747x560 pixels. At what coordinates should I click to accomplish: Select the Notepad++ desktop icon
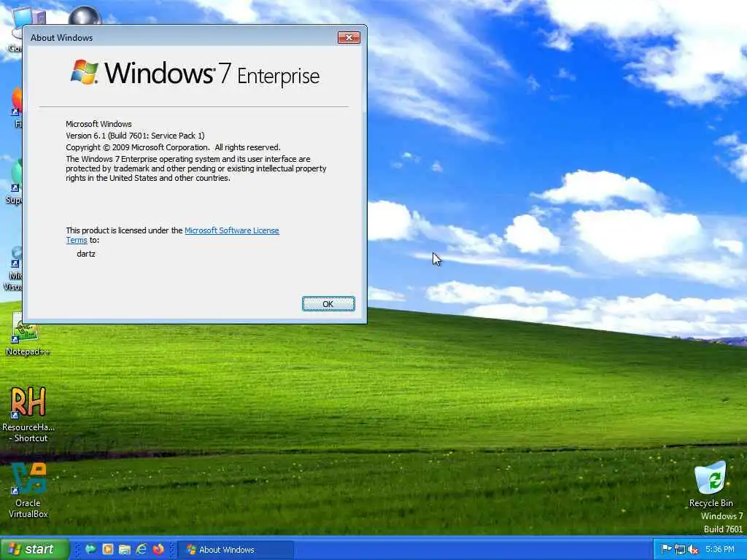click(x=28, y=335)
